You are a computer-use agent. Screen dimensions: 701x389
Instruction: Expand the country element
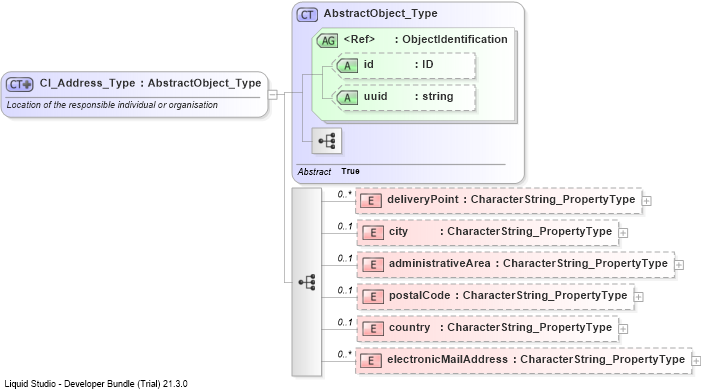(x=623, y=329)
